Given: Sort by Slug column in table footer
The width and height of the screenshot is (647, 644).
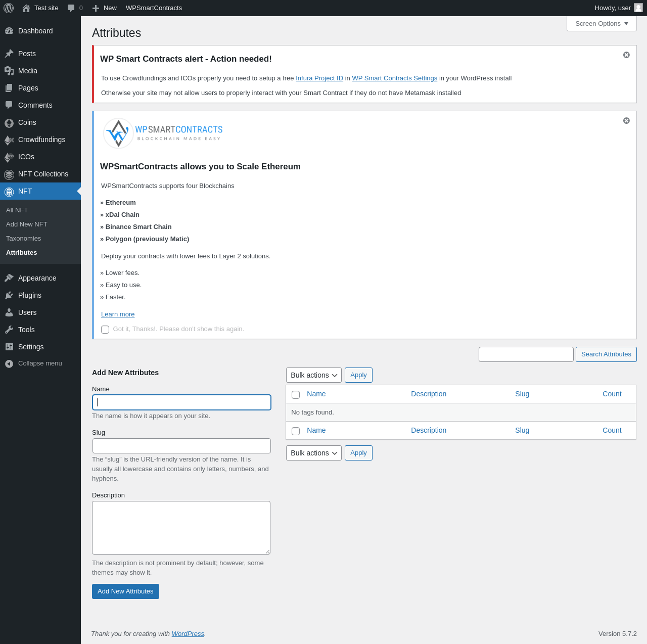Looking at the screenshot, I should [x=522, y=430].
